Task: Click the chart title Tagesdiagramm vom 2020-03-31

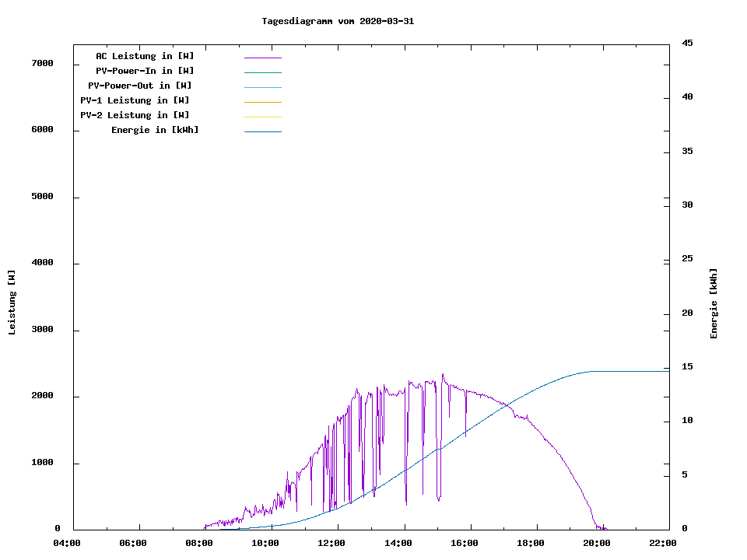Action: click(338, 21)
